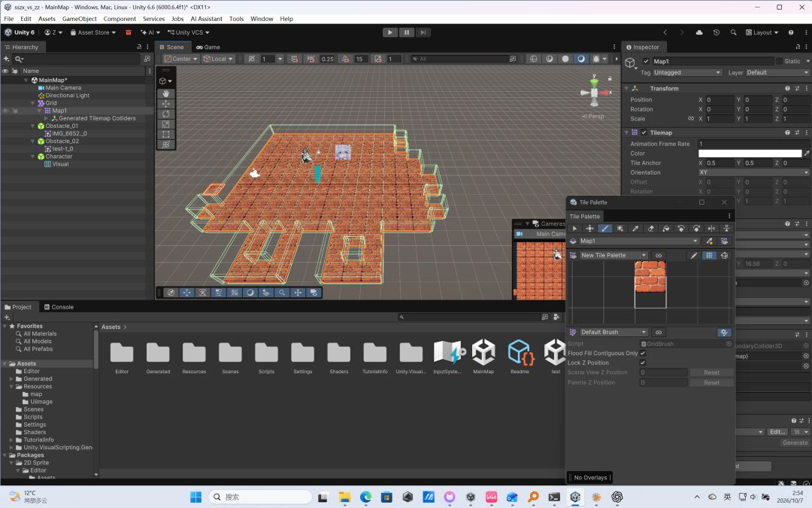
Task: Open the Component menu
Action: tap(120, 19)
